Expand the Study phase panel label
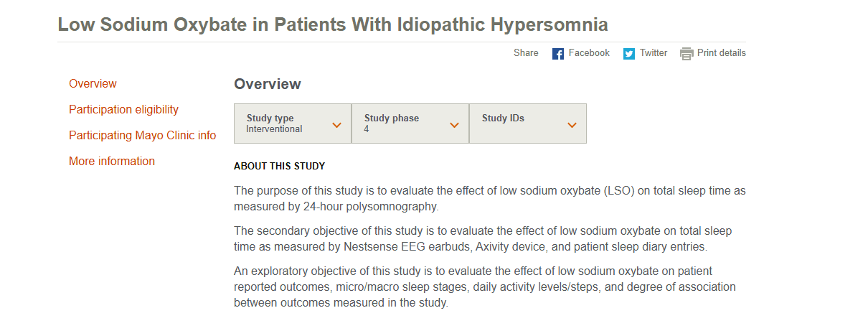The width and height of the screenshot is (868, 331). tap(392, 118)
